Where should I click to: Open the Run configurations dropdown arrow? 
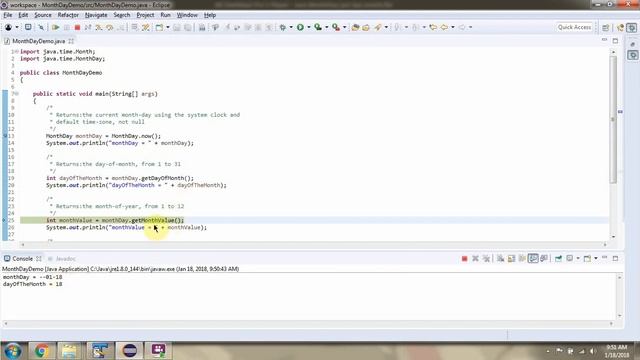tap(309, 27)
